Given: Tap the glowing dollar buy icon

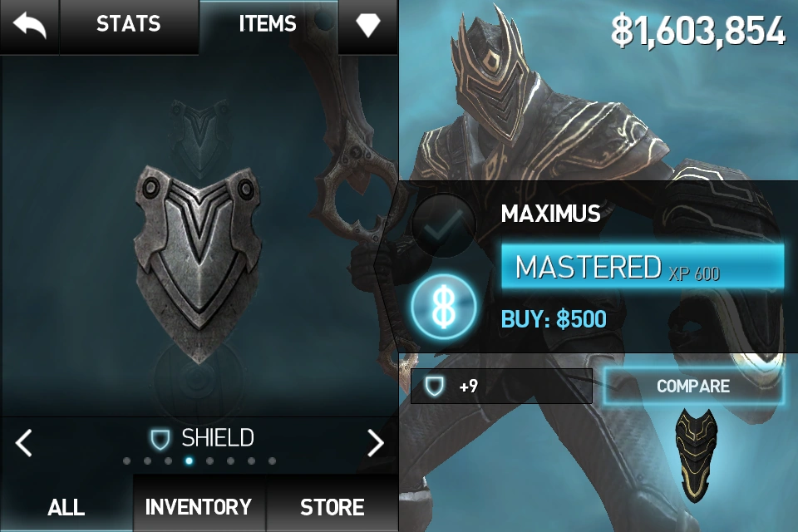Looking at the screenshot, I should (x=444, y=307).
